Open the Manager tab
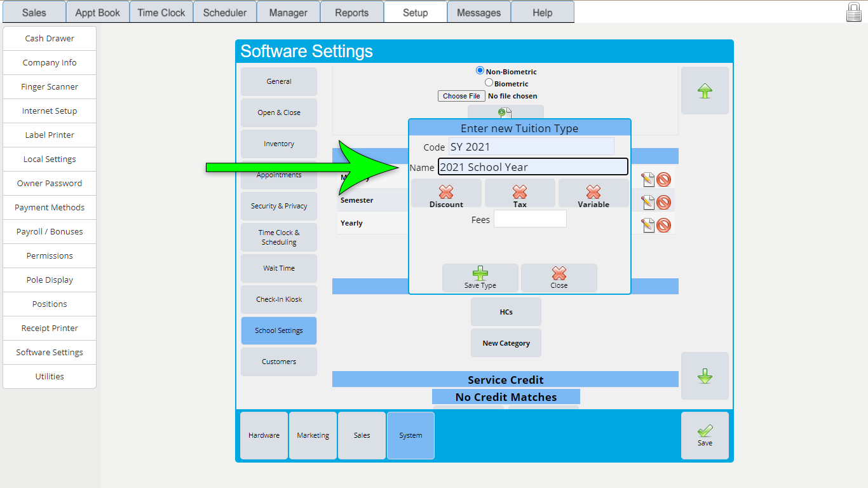 pos(288,12)
